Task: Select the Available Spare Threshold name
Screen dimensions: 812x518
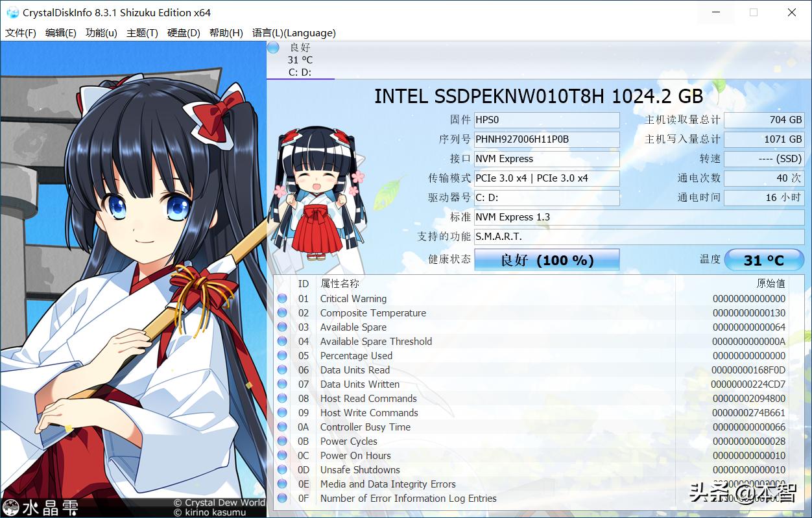Action: 376,342
